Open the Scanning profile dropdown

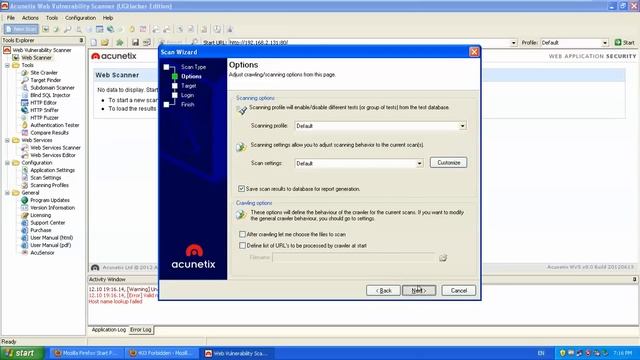pyautogui.click(x=462, y=126)
